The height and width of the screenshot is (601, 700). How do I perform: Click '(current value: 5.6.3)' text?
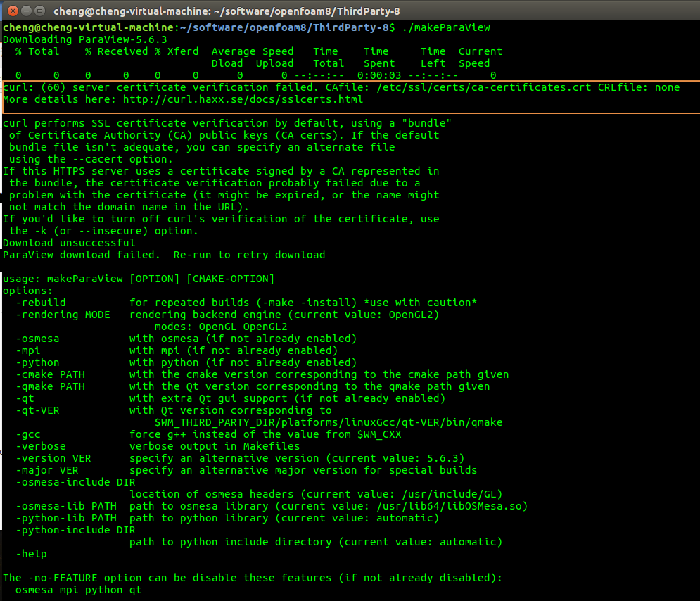coord(395,459)
